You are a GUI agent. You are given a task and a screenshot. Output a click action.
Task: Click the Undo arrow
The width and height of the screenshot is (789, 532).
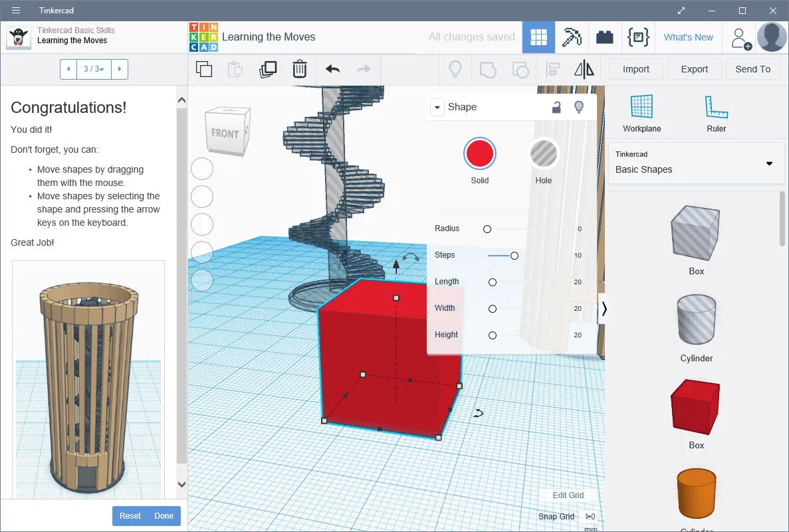332,69
